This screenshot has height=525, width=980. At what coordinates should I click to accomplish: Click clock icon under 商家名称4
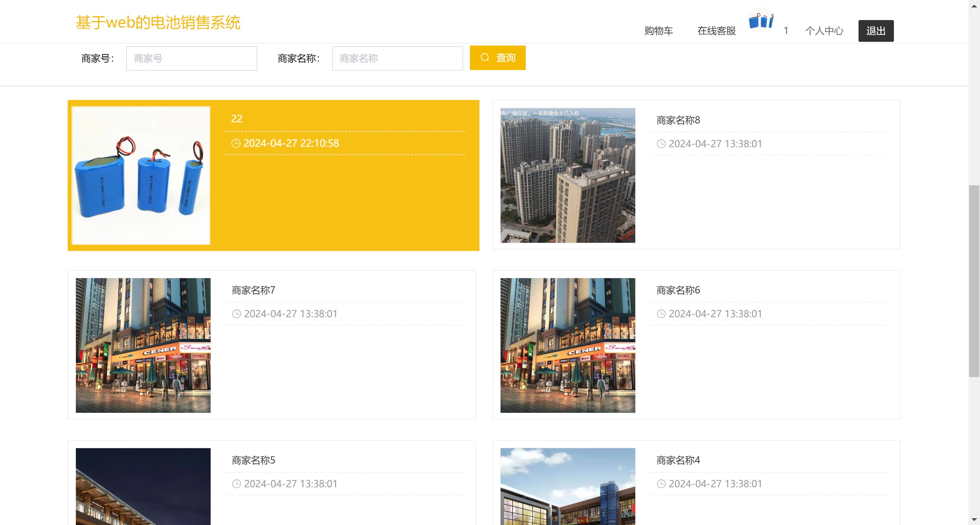(661, 484)
